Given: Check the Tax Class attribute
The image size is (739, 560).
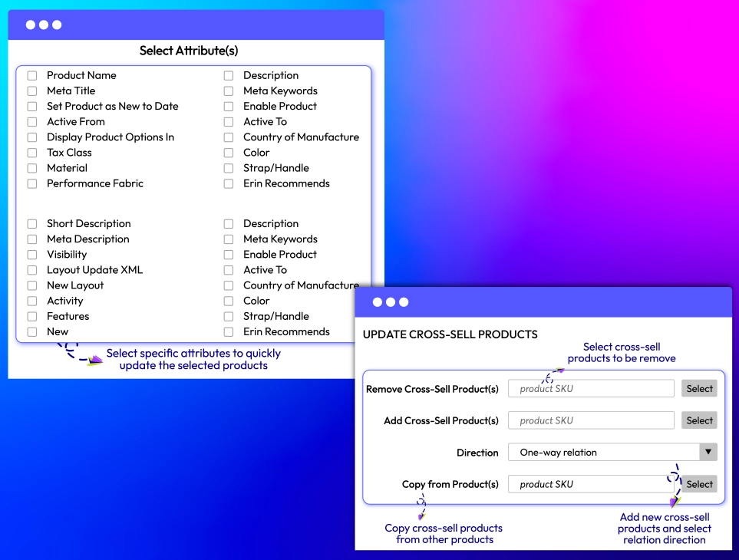Looking at the screenshot, I should coord(32,153).
